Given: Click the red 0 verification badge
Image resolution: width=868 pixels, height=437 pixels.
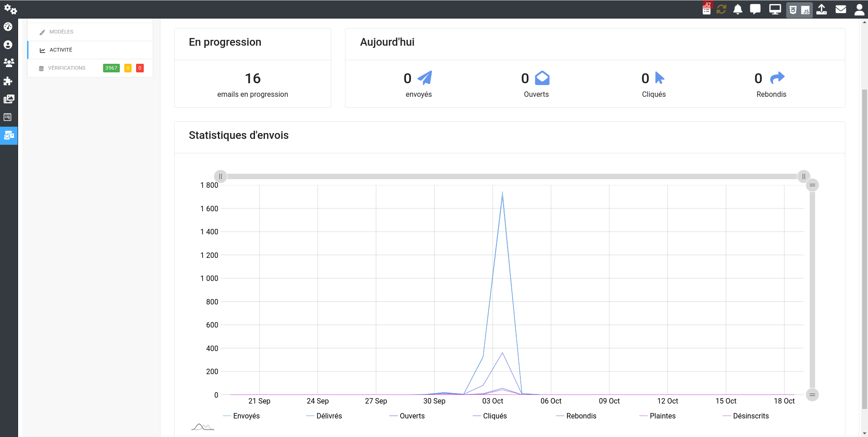Looking at the screenshot, I should click(x=140, y=68).
